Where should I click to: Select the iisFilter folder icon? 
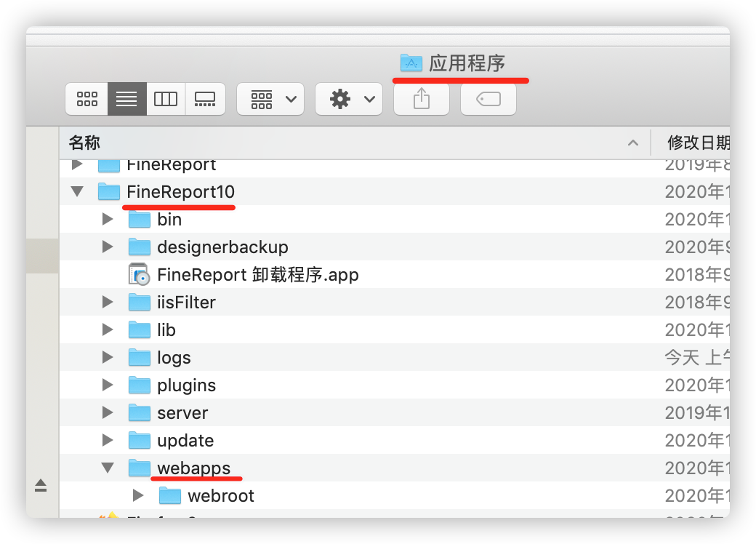pos(140,303)
